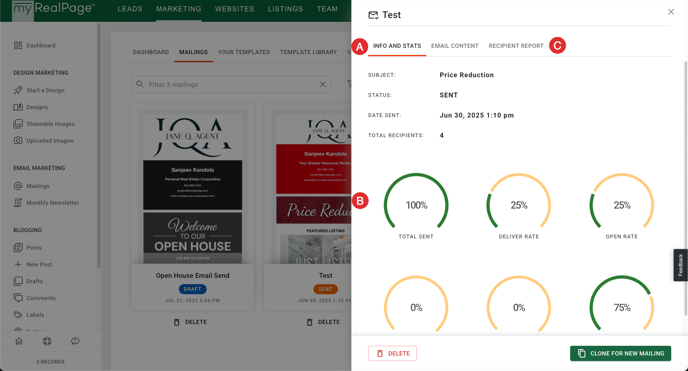Open Start a Design link
This screenshot has width=688, height=371.
(x=45, y=90)
